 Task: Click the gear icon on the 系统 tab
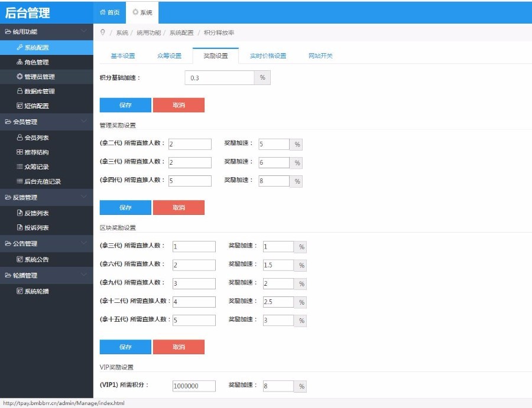(x=135, y=12)
